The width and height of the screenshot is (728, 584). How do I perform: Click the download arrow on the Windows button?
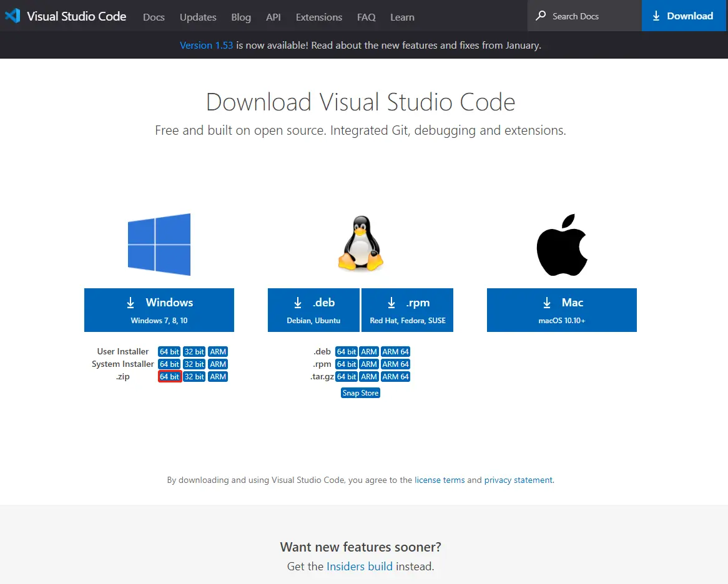(131, 302)
